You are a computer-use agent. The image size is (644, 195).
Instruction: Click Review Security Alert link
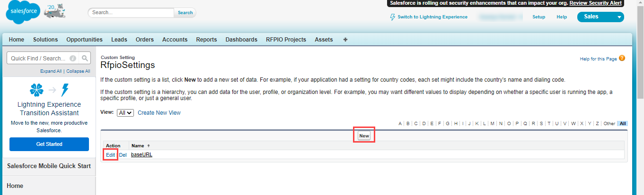pos(596,3)
